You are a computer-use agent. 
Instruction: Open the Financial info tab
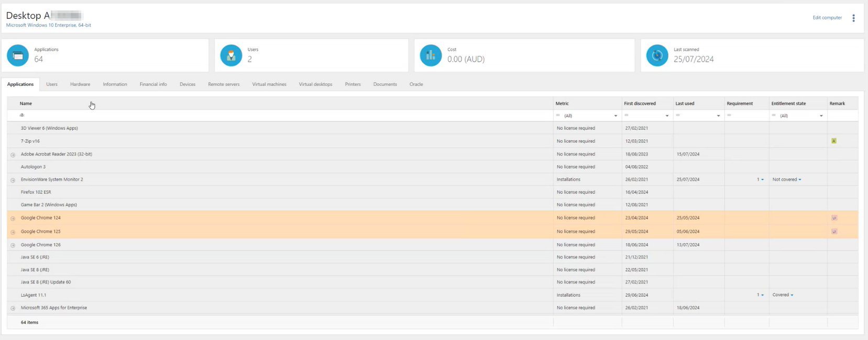pyautogui.click(x=153, y=84)
